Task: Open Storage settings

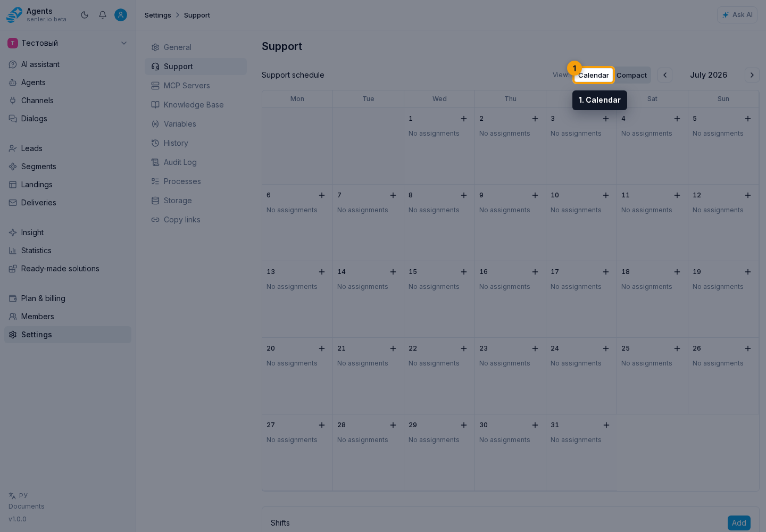Action: click(196, 201)
